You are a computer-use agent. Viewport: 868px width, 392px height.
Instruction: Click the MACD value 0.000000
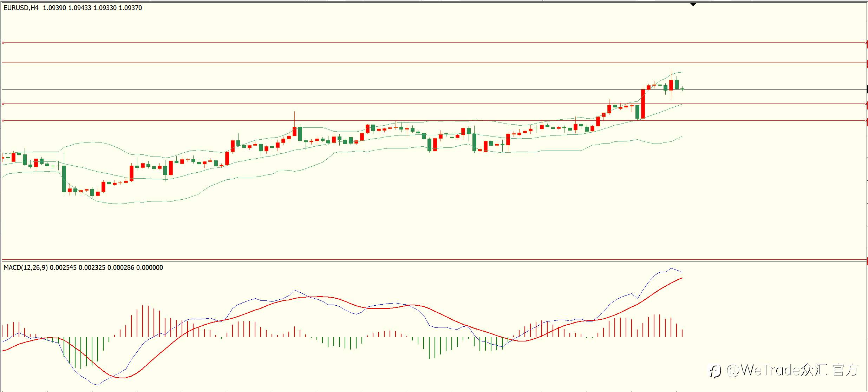[150, 267]
